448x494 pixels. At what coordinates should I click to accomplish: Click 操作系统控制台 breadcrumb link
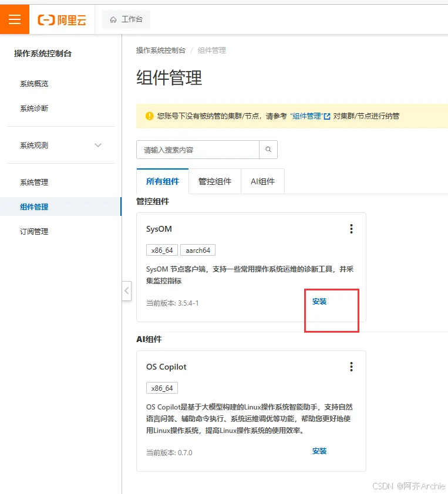click(161, 50)
